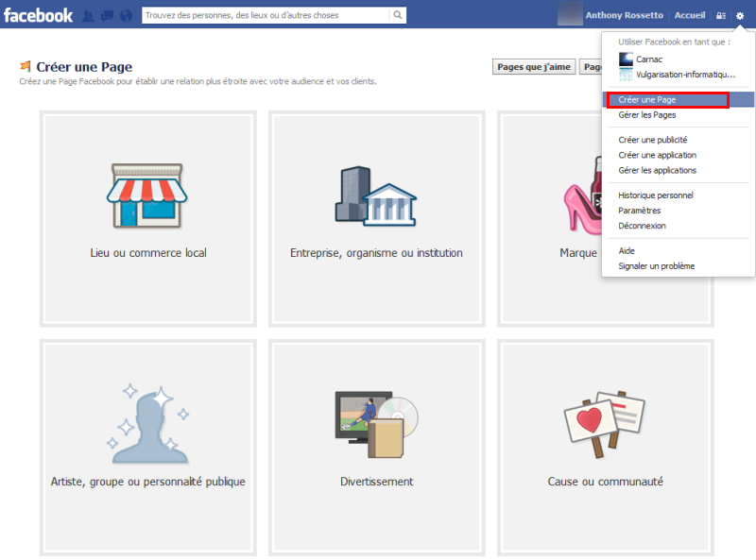
Task: Open notifications globe icon
Action: [x=126, y=15]
